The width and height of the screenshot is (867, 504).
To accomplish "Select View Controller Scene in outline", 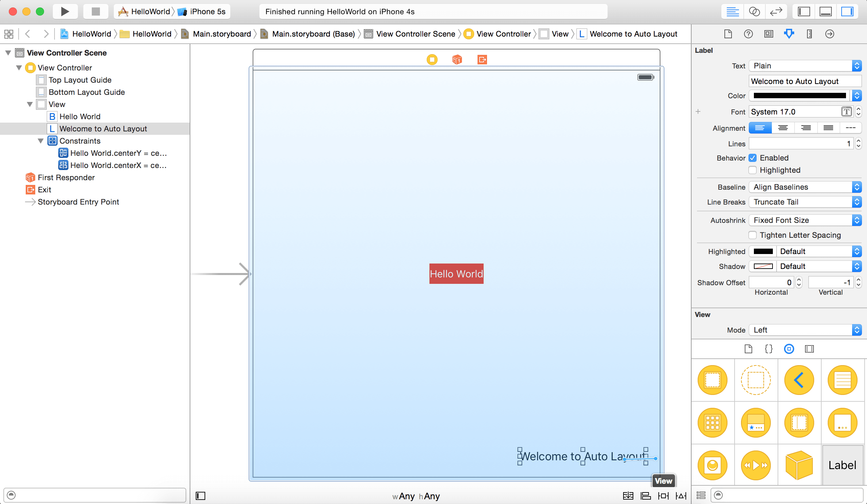I will tap(66, 53).
